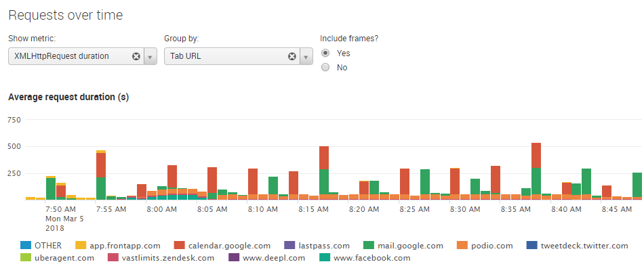Click the vastlimits.zendesk.com legend label
This screenshot has width=644, height=264.
pyautogui.click(x=168, y=259)
